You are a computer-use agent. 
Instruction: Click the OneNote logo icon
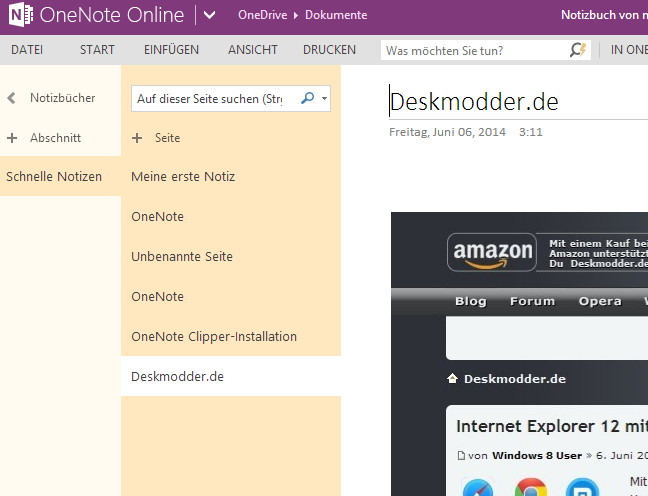21,15
